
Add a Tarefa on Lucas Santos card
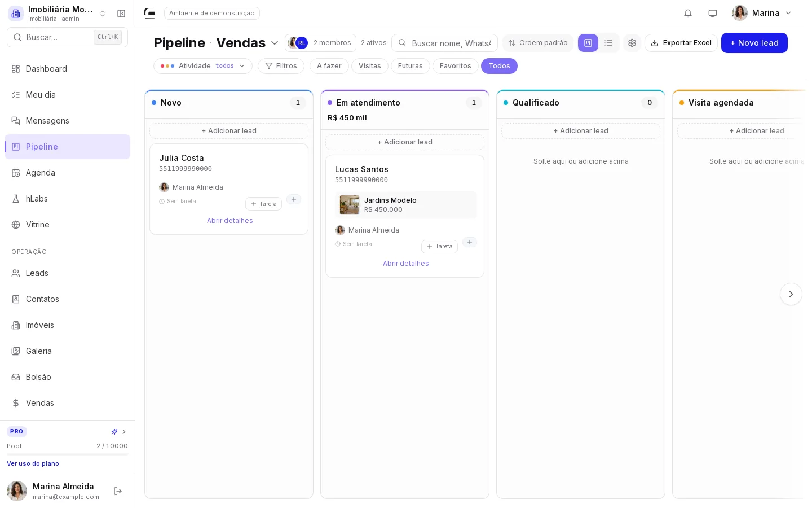(x=439, y=247)
